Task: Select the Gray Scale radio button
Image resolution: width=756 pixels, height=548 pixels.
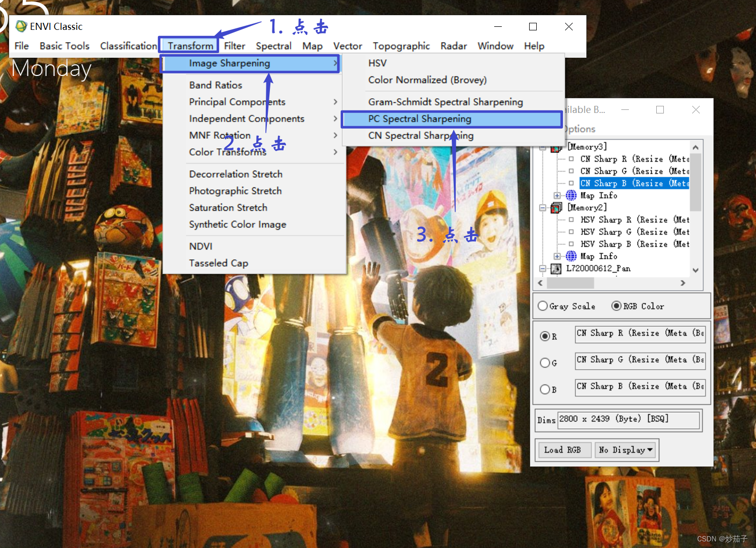Action: (x=543, y=306)
